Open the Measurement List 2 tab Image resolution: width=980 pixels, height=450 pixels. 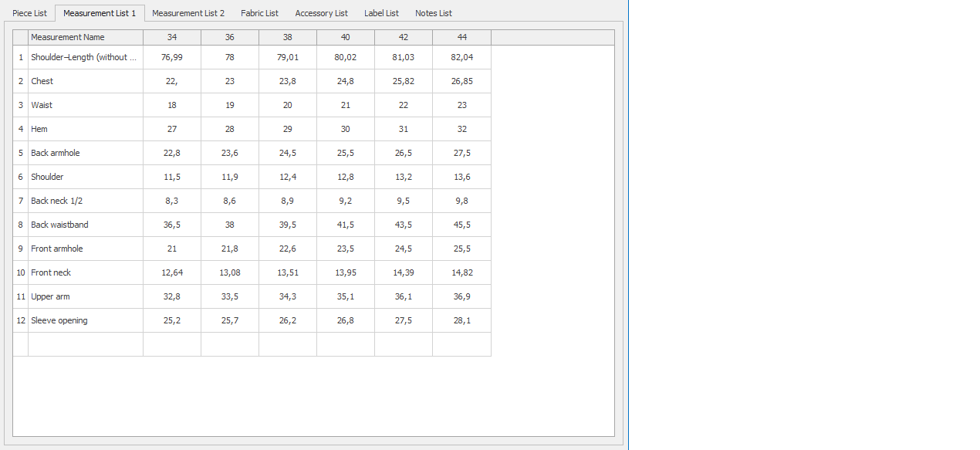pyautogui.click(x=188, y=13)
